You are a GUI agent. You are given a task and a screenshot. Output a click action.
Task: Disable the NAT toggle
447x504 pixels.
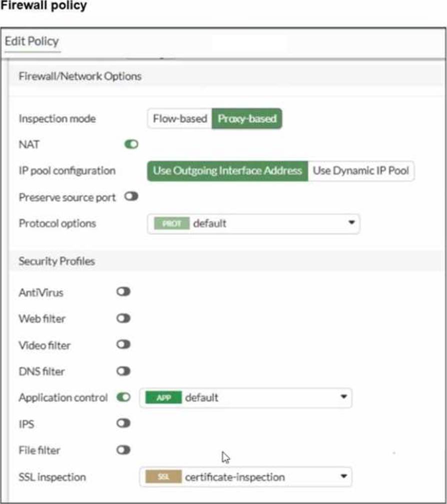coord(132,145)
